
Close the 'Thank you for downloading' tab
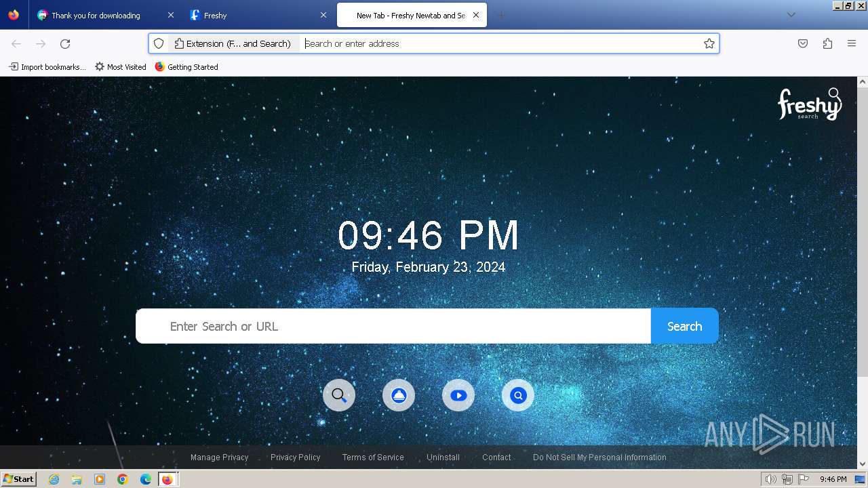[170, 15]
